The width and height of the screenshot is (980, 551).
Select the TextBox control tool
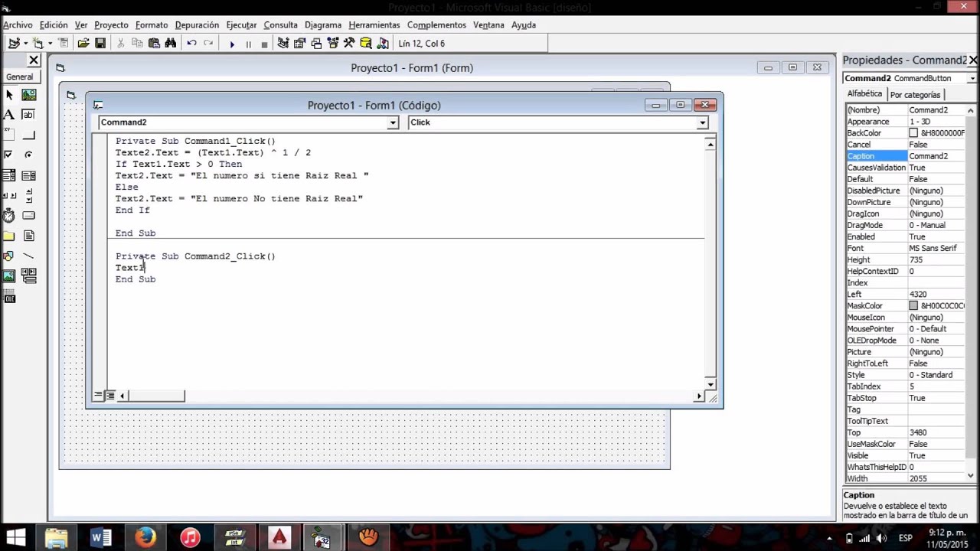pyautogui.click(x=29, y=115)
